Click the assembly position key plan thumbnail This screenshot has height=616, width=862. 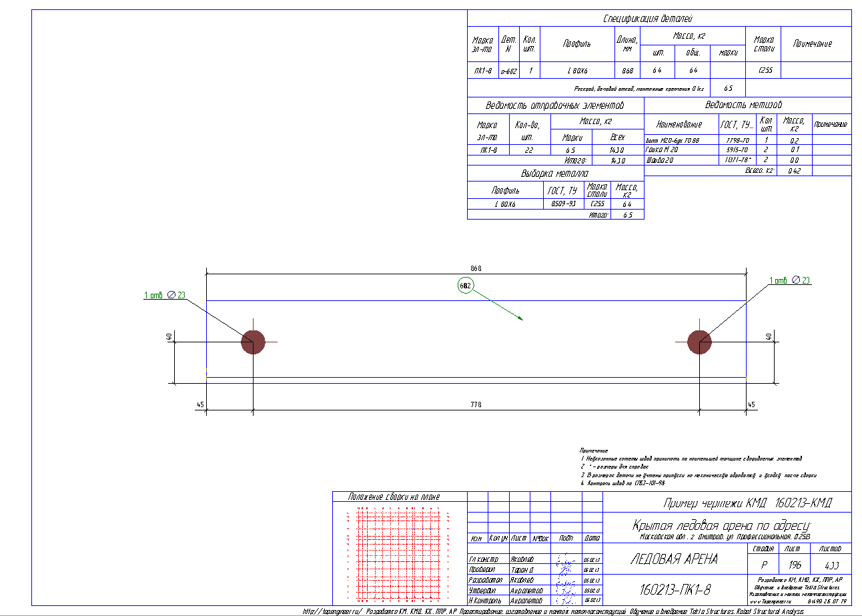399,553
